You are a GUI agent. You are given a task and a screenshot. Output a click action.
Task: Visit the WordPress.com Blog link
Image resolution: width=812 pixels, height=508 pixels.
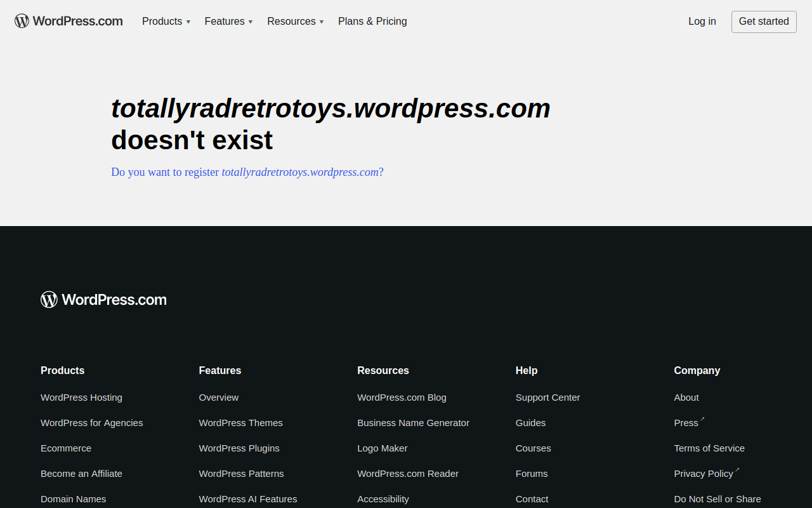pyautogui.click(x=402, y=398)
